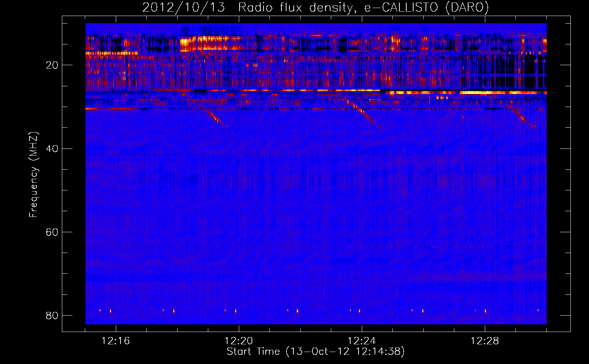The image size is (589, 364).
Task: Click the bright horizontal emission line after 12:25
Action: click(x=466, y=93)
